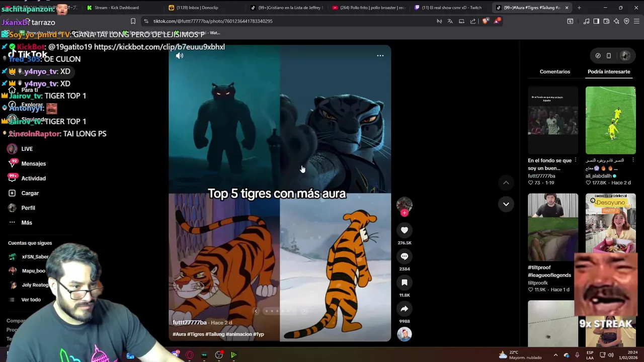Share the post with 9988 shares
The height and width of the screenshot is (362, 644).
[405, 309]
